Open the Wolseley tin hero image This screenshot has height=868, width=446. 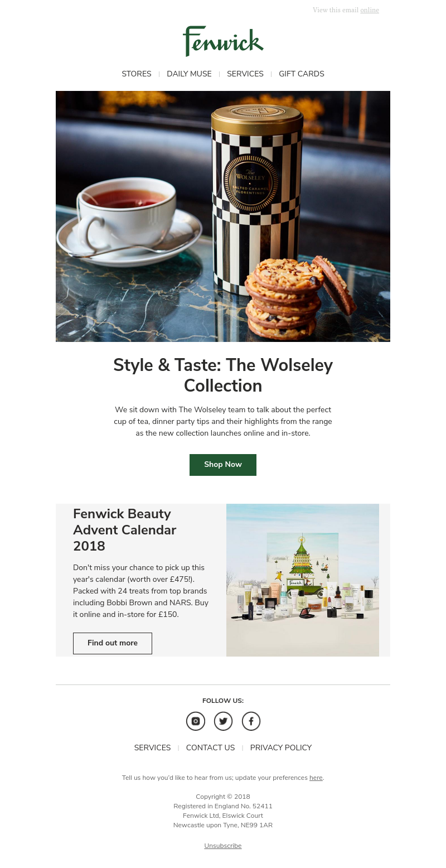(223, 216)
